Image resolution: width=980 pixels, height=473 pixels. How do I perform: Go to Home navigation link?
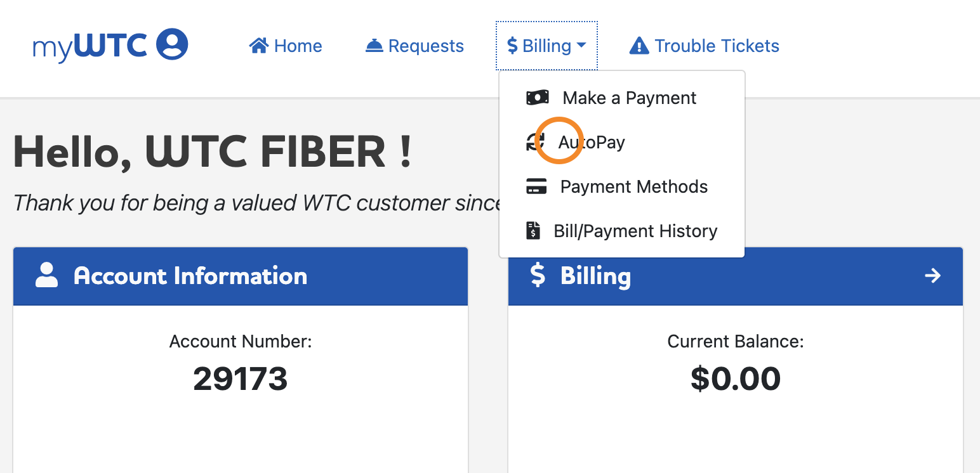pos(298,46)
